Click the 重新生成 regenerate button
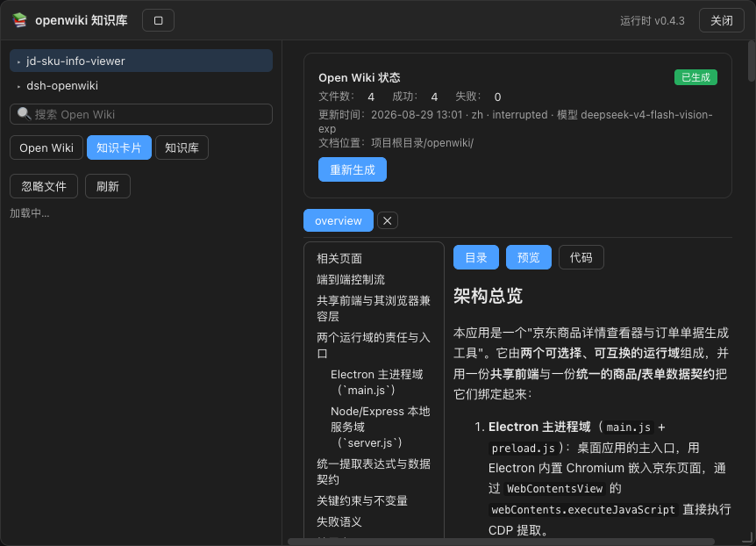The height and width of the screenshot is (546, 756). point(353,169)
